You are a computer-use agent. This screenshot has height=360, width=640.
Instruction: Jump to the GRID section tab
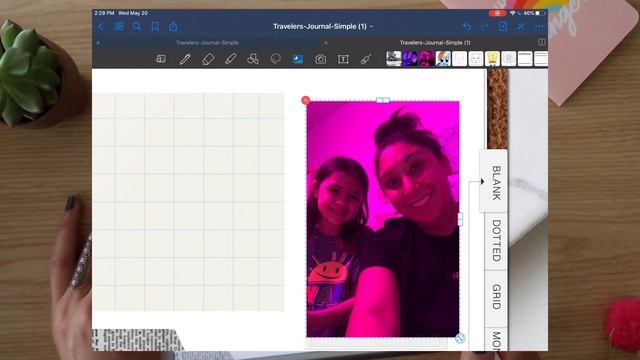coord(496,297)
